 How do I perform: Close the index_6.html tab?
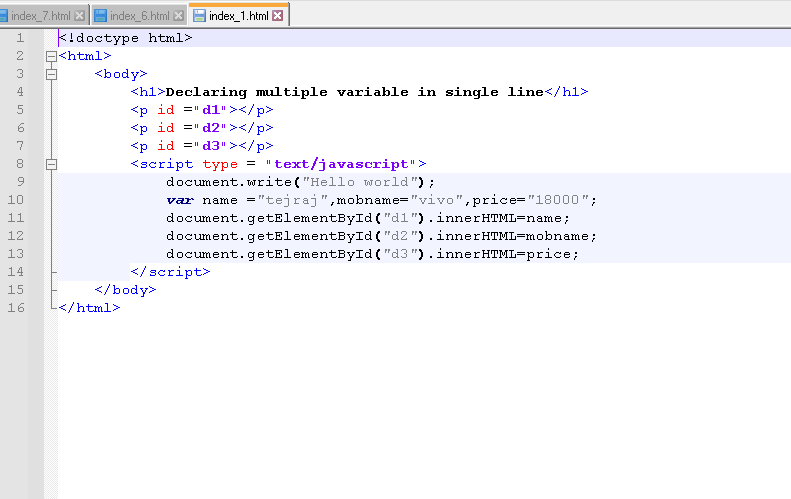pyautogui.click(x=178, y=16)
